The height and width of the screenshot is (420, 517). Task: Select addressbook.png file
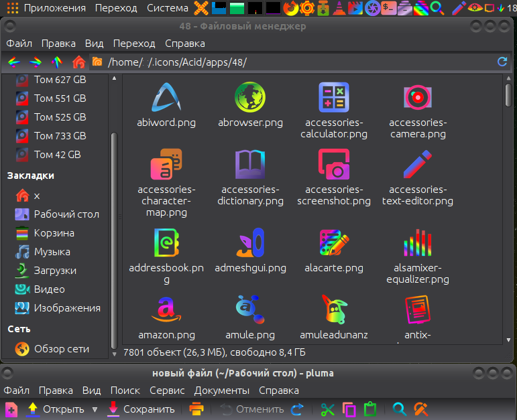coord(166,256)
